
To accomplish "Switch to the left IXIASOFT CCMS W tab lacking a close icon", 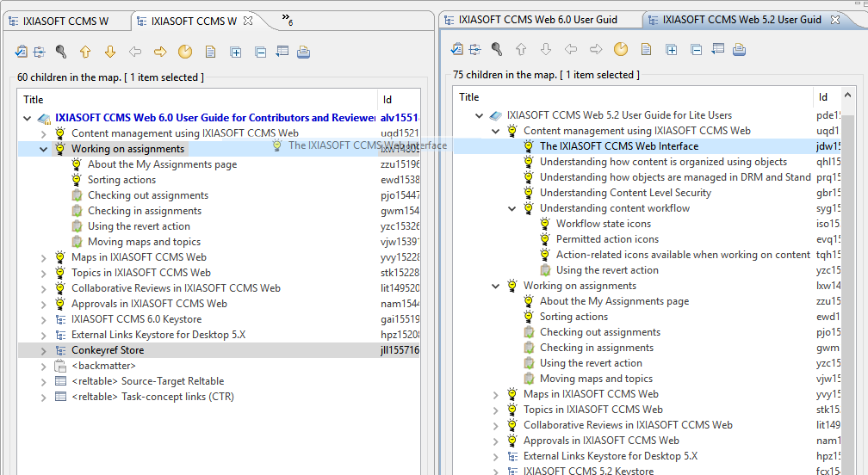I will (65, 21).
